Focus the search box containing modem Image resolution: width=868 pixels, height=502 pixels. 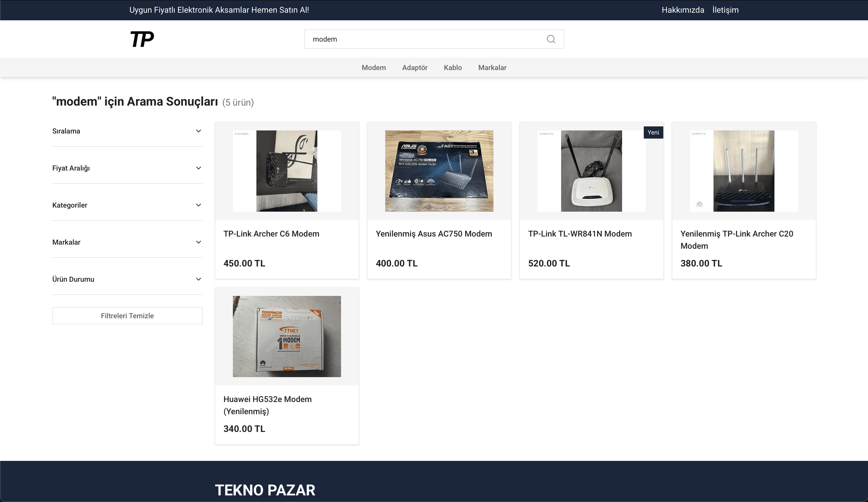click(x=434, y=39)
